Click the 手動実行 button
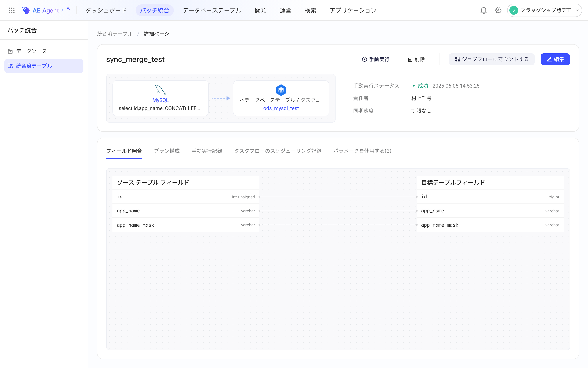This screenshot has width=588, height=368. click(x=376, y=59)
